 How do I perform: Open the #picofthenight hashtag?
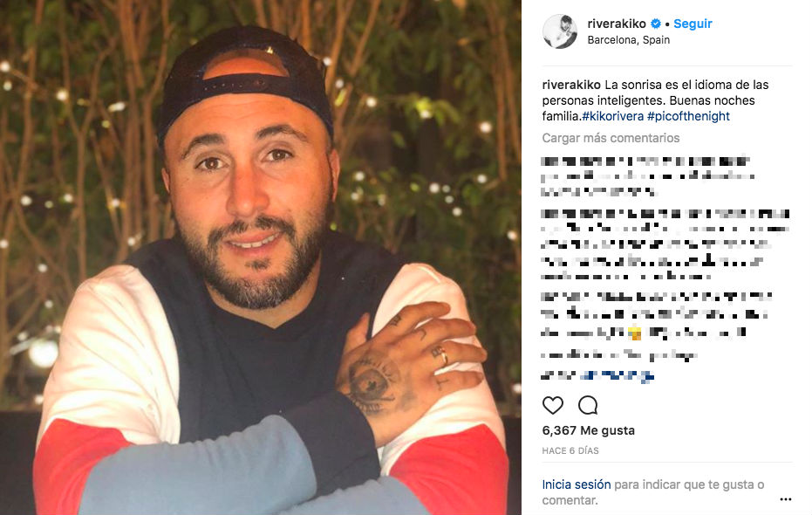[x=688, y=116]
